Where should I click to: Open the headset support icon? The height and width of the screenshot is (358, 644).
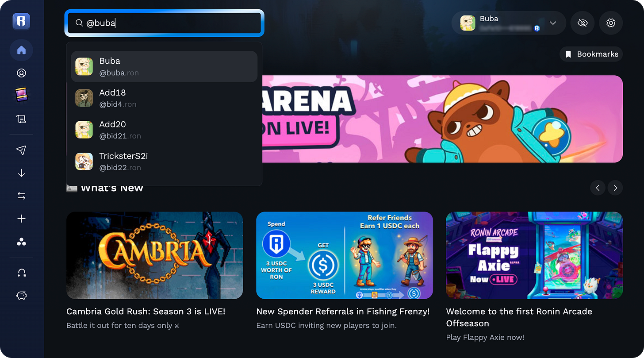click(x=21, y=273)
